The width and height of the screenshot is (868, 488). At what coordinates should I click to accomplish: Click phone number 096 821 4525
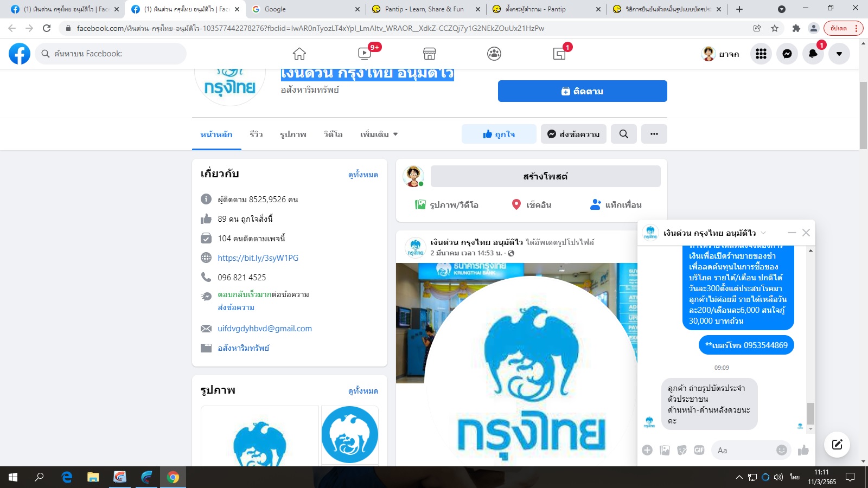coord(242,278)
